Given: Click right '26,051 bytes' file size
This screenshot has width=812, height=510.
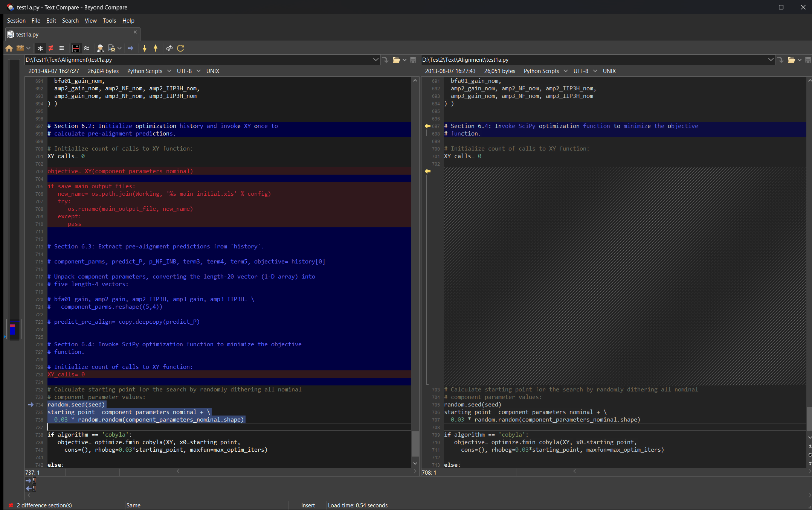Looking at the screenshot, I should 500,71.
